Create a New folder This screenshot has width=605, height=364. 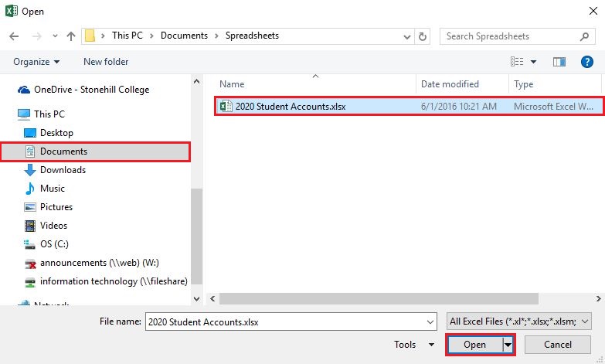click(106, 62)
